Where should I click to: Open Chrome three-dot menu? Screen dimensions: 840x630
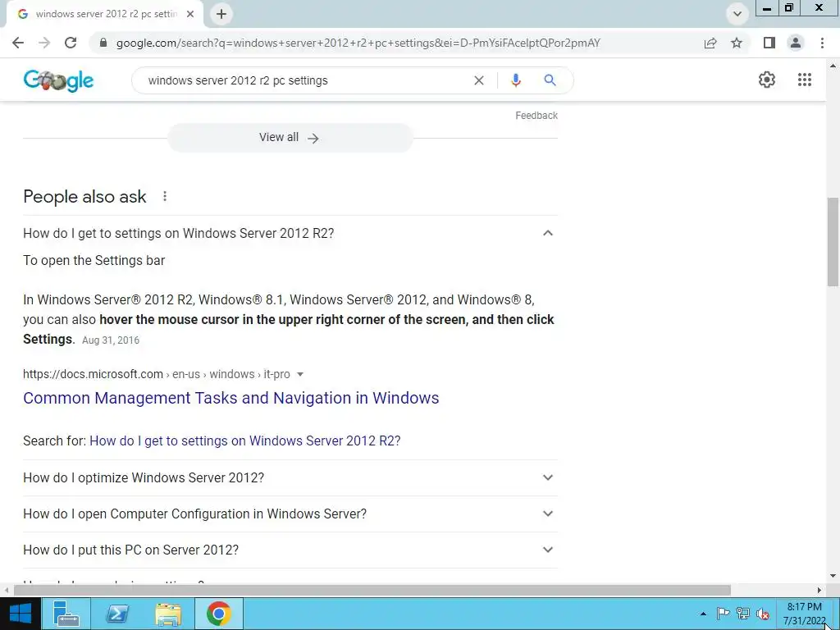pos(822,43)
